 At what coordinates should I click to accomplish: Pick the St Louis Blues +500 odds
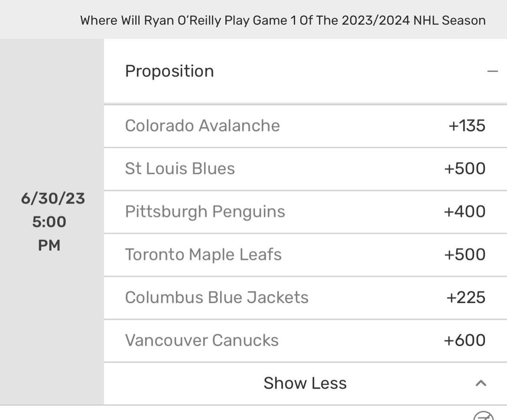click(465, 169)
